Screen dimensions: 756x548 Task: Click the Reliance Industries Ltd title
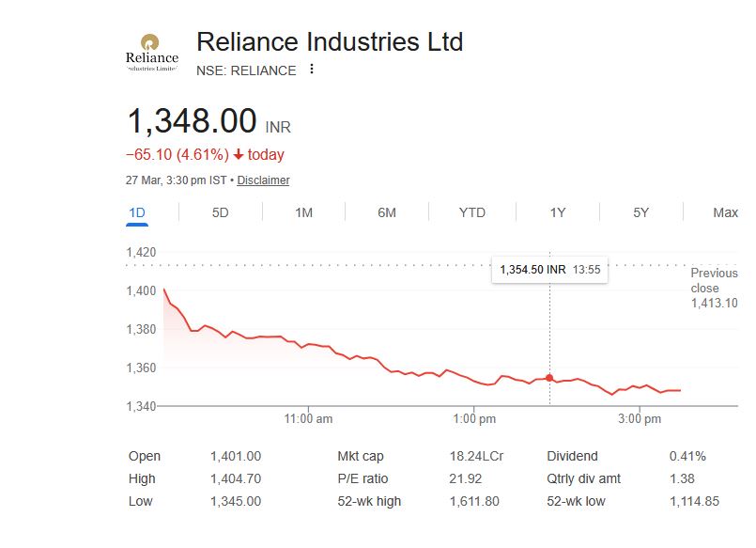pos(330,42)
